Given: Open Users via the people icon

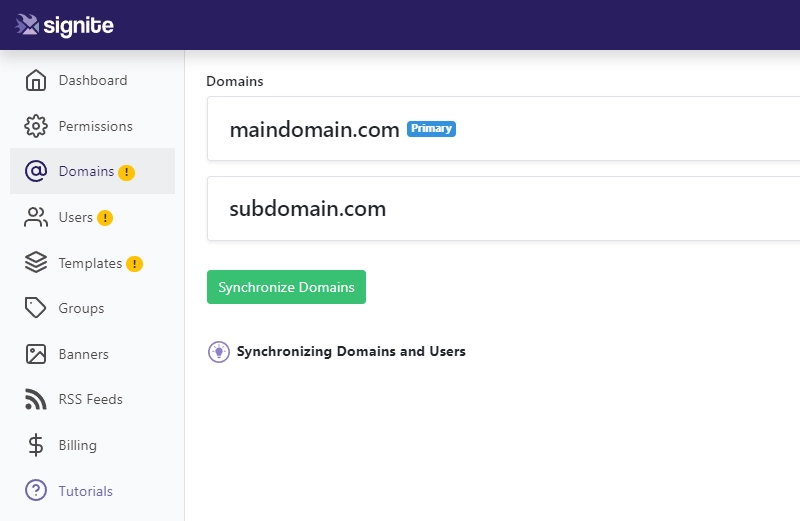Looking at the screenshot, I should pyautogui.click(x=36, y=217).
